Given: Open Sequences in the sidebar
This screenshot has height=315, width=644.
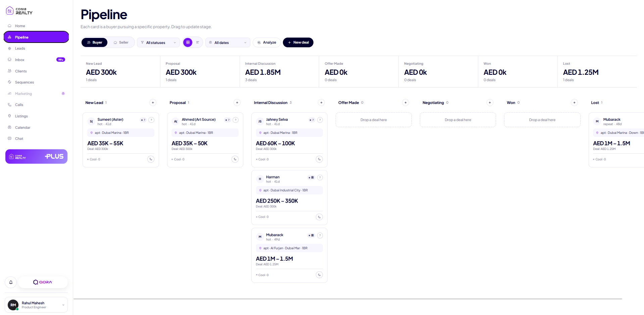Looking at the screenshot, I should 36,82.
